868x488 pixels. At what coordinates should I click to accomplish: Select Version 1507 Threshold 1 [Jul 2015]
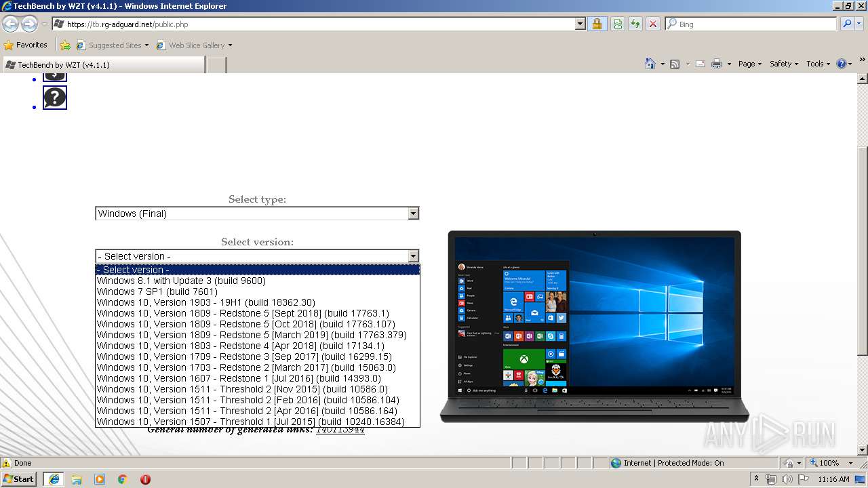[x=258, y=422]
